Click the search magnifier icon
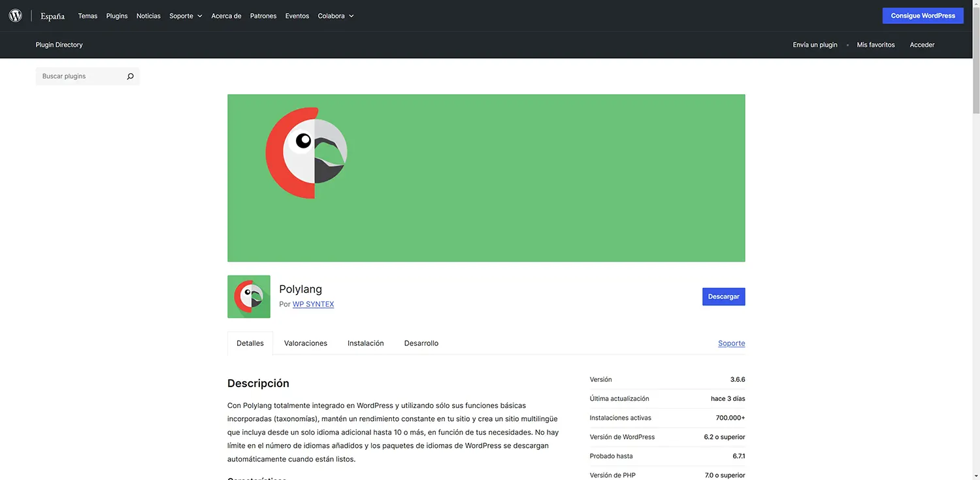Viewport: 980px width, 480px height. pos(130,76)
